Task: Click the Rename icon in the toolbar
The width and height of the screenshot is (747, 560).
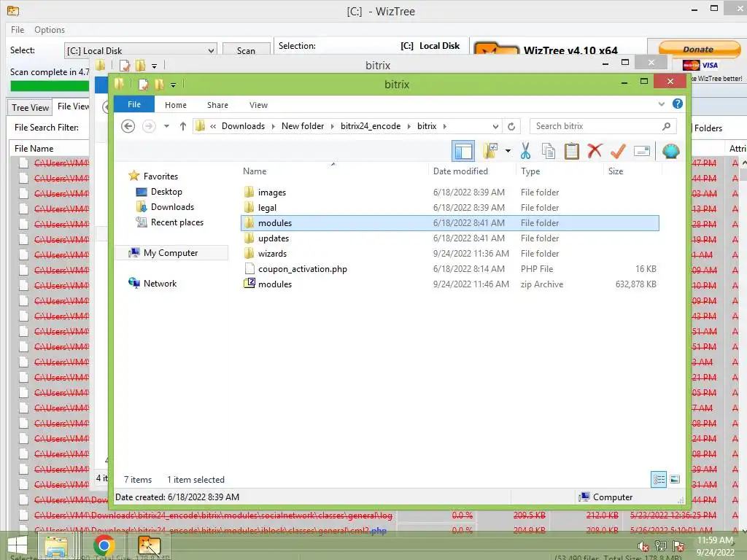Action: pos(642,152)
